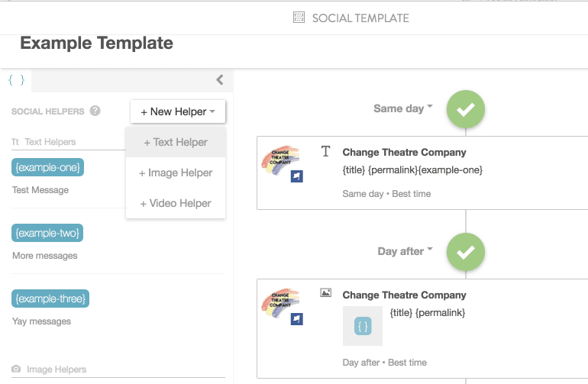The width and height of the screenshot is (588, 384).
Task: Click the Social Template header icon
Action: point(299,18)
